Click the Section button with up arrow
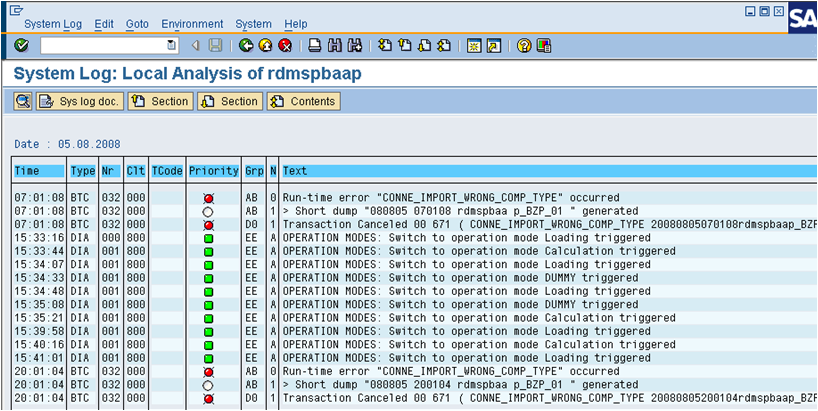818x411 pixels. tap(161, 101)
